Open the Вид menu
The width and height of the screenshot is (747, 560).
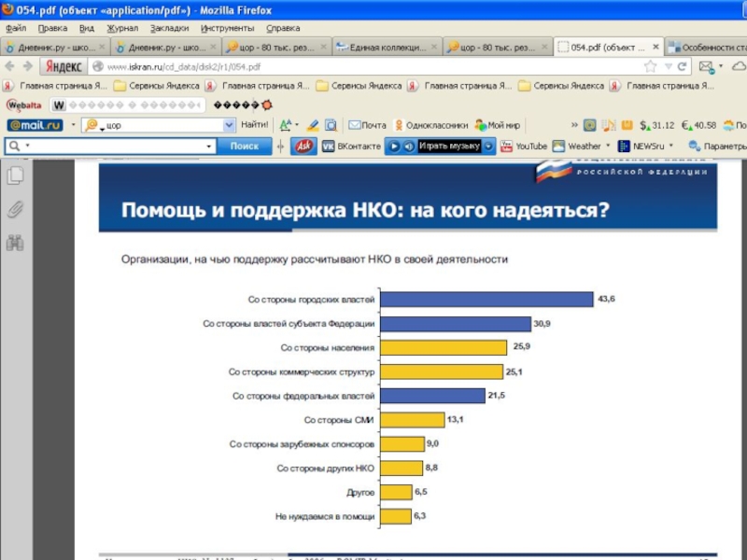tap(87, 28)
